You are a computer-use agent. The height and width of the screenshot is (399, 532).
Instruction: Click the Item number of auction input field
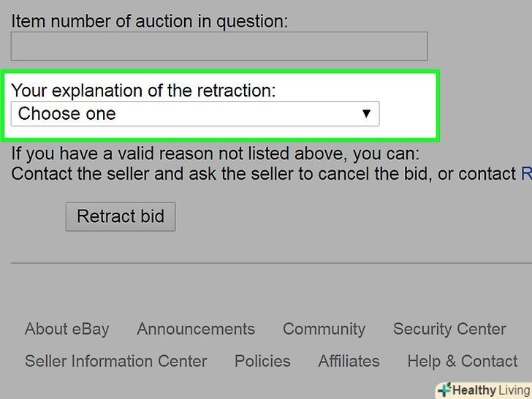click(x=218, y=46)
